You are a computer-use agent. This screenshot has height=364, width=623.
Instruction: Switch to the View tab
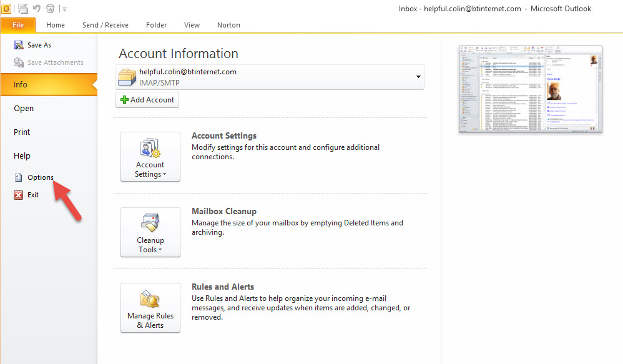[192, 25]
